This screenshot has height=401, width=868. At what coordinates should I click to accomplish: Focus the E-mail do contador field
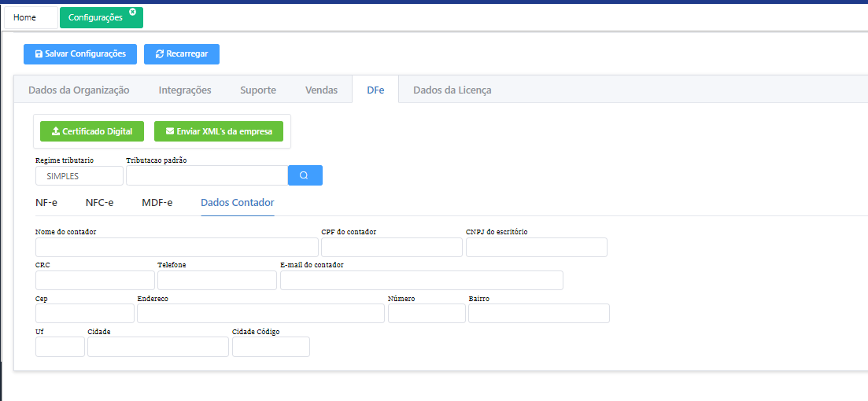pyautogui.click(x=421, y=281)
